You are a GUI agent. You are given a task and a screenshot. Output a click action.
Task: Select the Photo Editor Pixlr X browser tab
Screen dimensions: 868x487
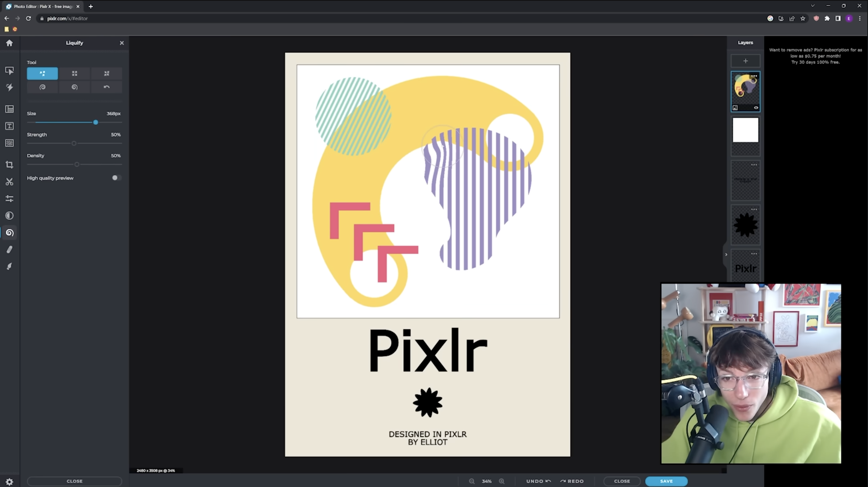pos(43,6)
